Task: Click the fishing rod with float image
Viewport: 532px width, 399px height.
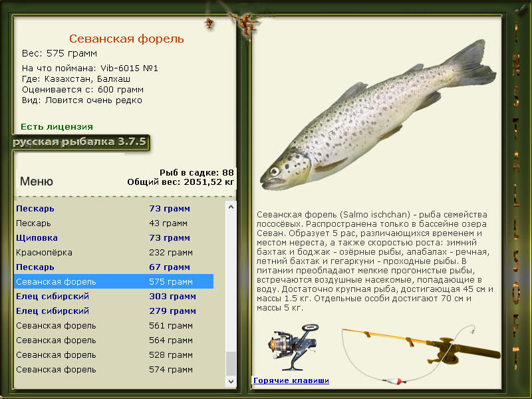Action: (421, 354)
